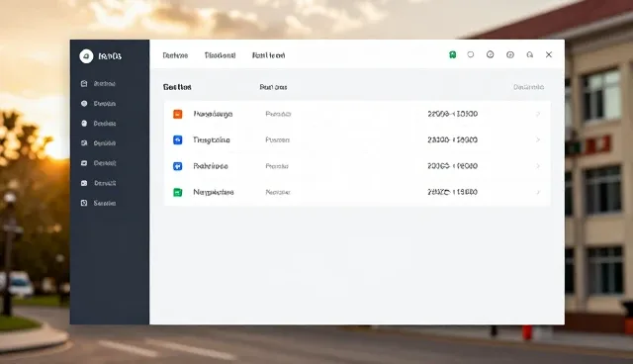Expand the first list row using its chevron
The image size is (633, 364).
click(538, 114)
